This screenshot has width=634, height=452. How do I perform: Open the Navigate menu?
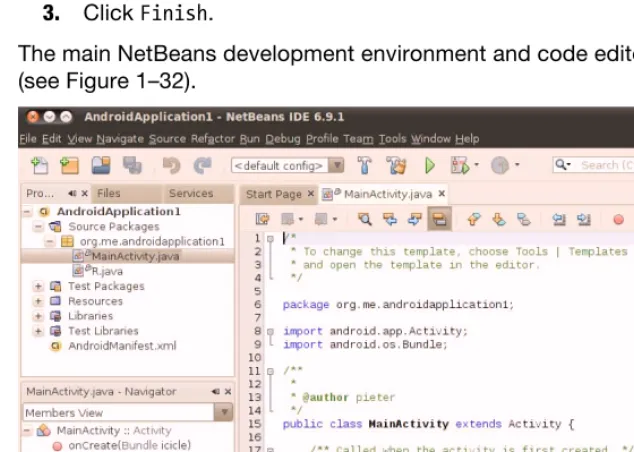(x=120, y=139)
